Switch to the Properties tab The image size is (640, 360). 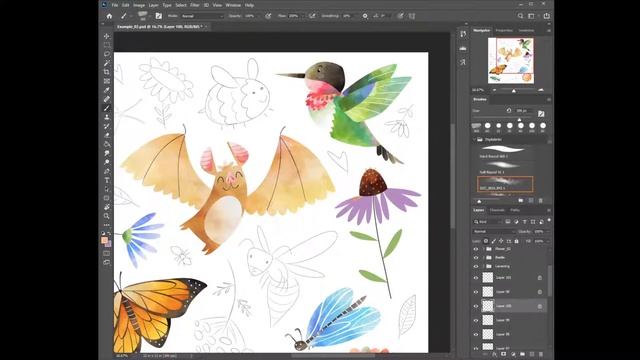504,30
